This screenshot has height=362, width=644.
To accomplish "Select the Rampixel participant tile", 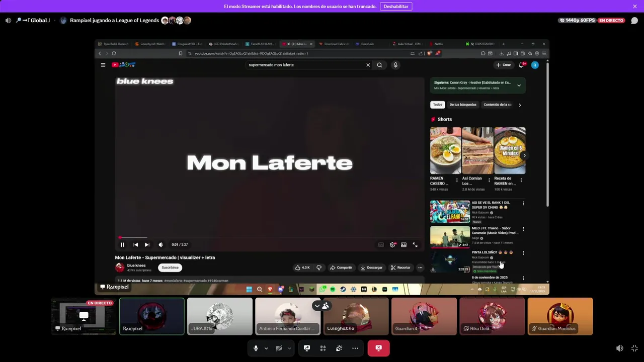I will 152,316.
